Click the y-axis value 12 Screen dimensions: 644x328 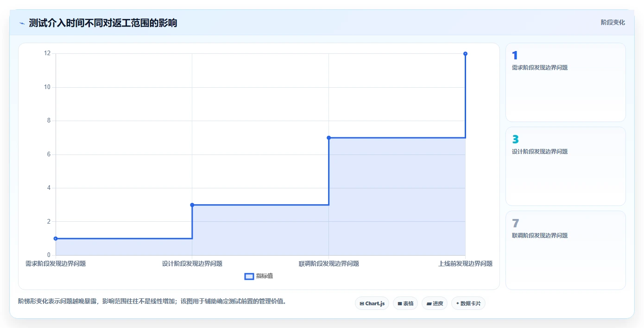click(47, 53)
